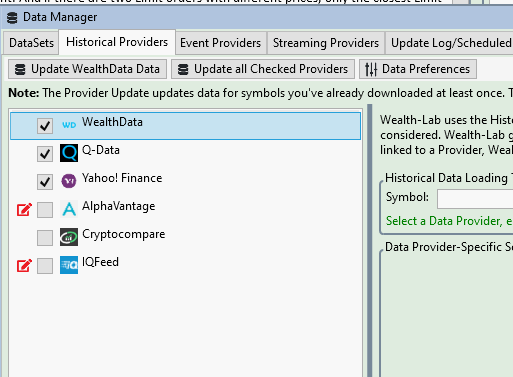The width and height of the screenshot is (513, 377).
Task: Select the Yahoo! Finance provider name
Action: click(x=122, y=178)
